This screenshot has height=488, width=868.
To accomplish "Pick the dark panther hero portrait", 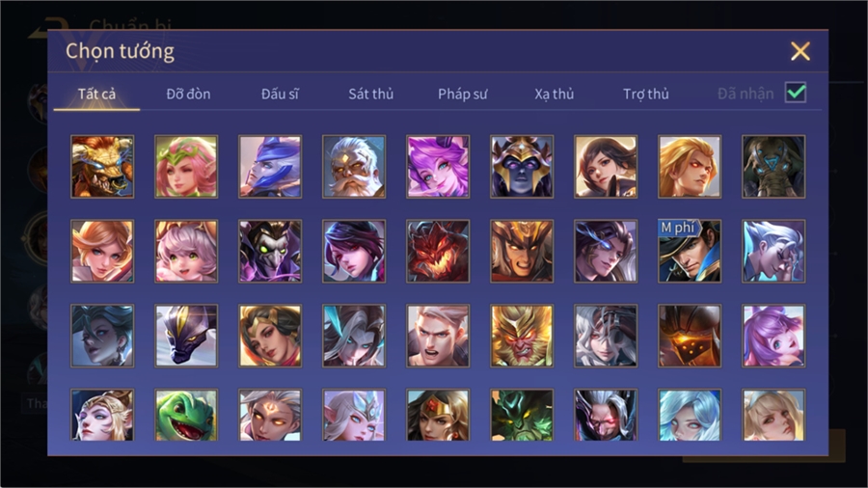I will pyautogui.click(x=186, y=336).
